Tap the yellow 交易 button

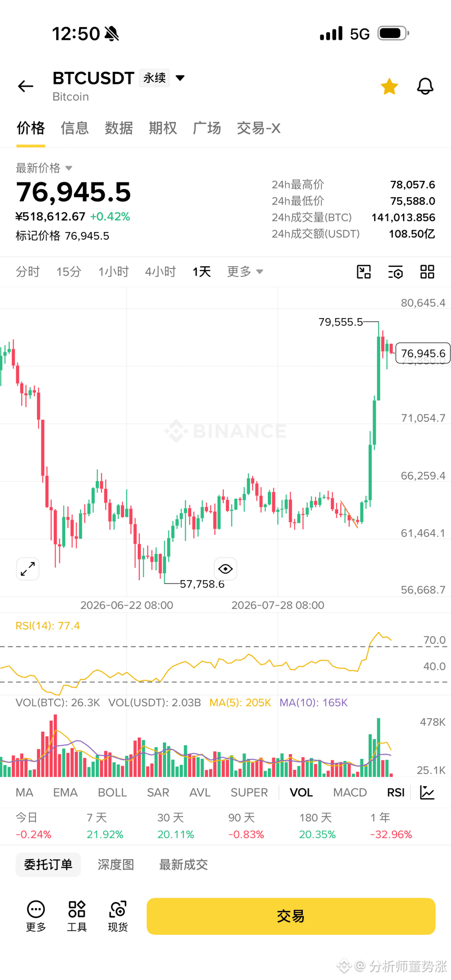(x=291, y=916)
